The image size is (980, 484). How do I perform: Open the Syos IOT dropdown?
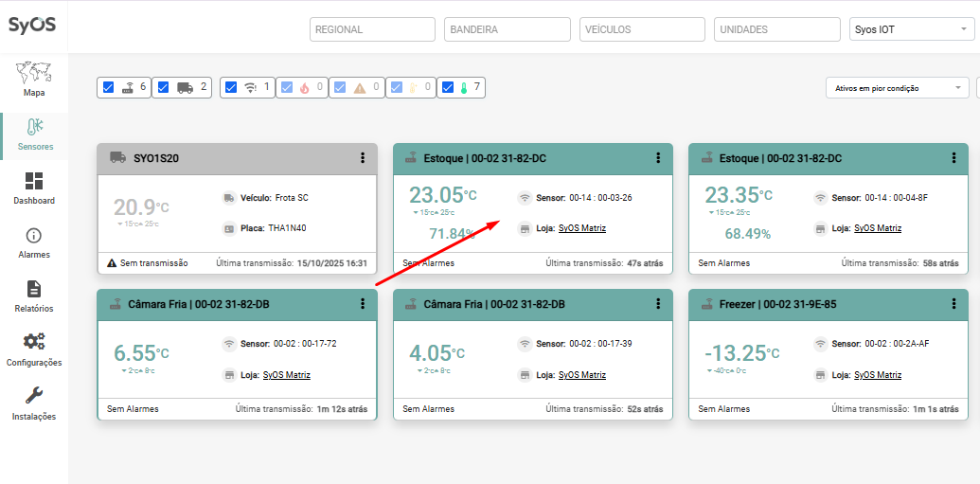[906, 29]
